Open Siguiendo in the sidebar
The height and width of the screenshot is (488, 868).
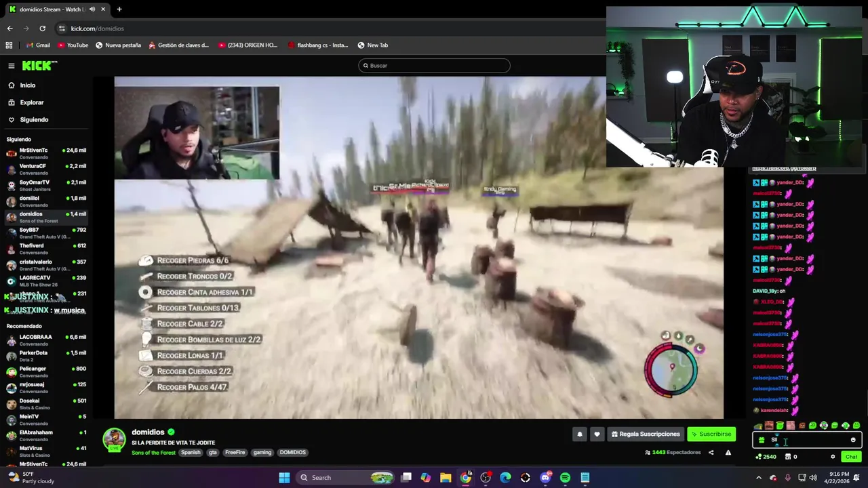coord(34,120)
